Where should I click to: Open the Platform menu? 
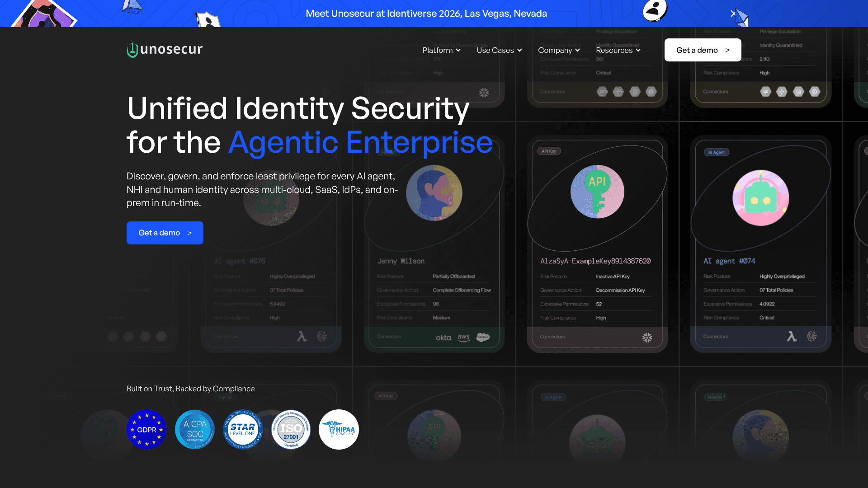(x=442, y=50)
